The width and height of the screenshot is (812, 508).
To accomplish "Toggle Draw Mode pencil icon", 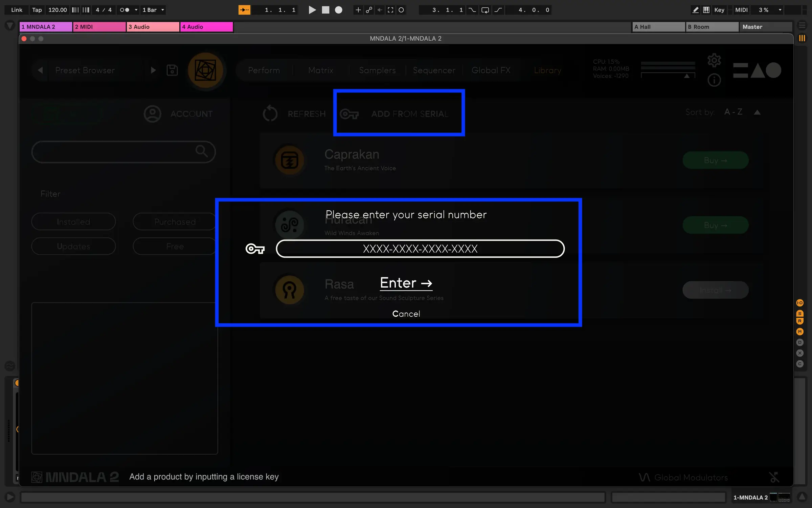I will 695,10.
